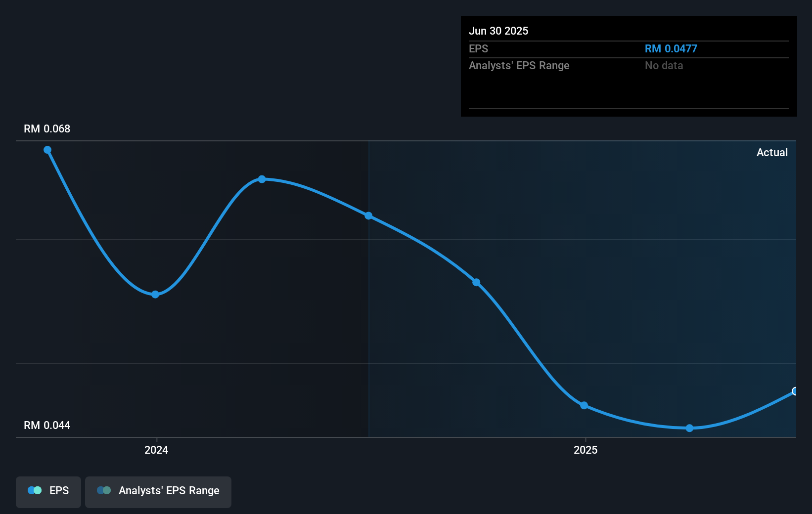Toggle the EPS legend series
The image size is (812, 514).
48,492
